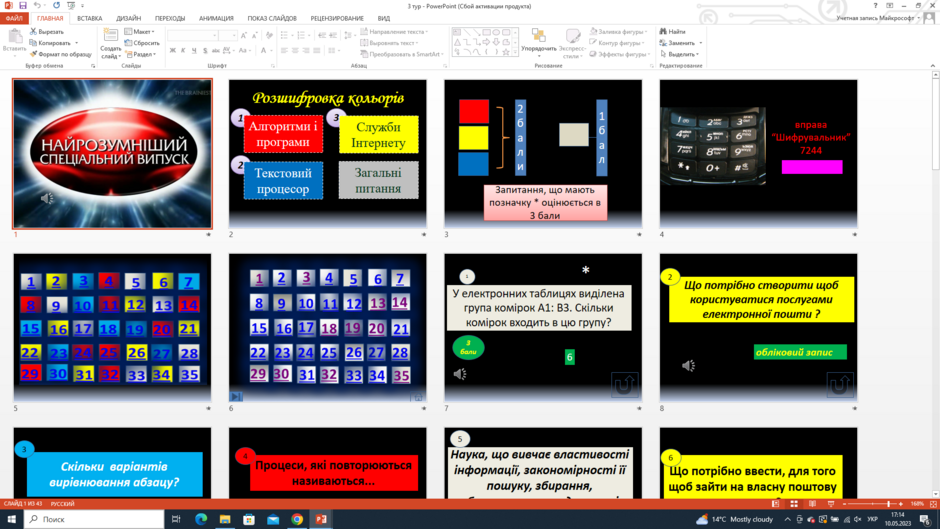This screenshot has height=529, width=940.
Task: Toggle text Shadow (S) formatting
Action: pyautogui.click(x=205, y=51)
